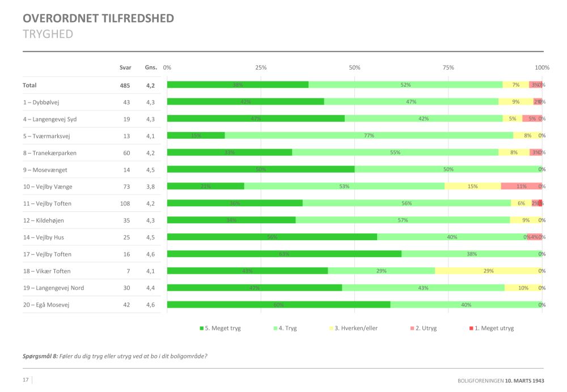Click the 77% bar segment for Tværmarksvej
This screenshot has width=567, height=392.
[369, 135]
